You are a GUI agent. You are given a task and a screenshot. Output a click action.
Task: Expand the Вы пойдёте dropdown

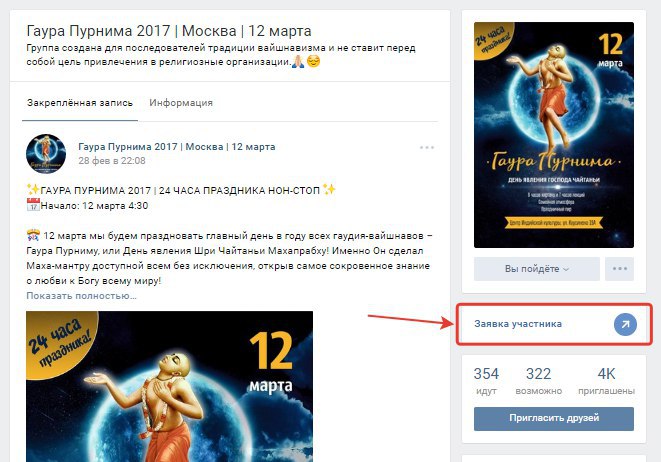(537, 269)
